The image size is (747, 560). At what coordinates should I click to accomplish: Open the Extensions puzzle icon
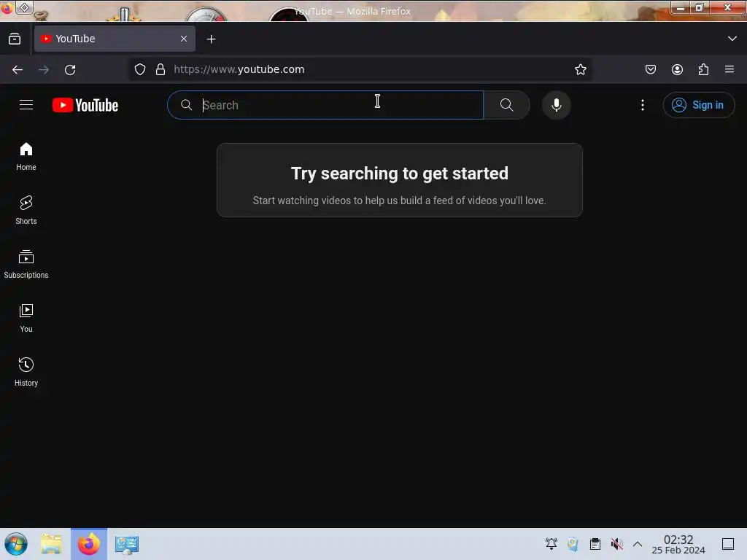[703, 69]
